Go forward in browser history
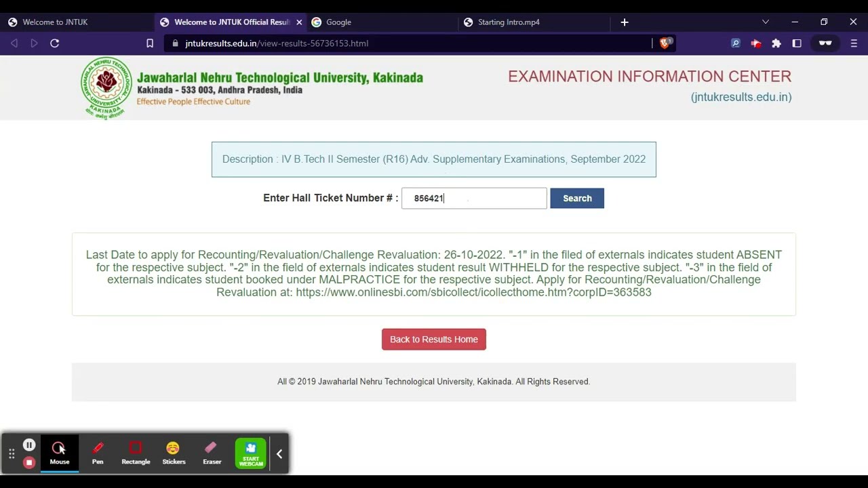The image size is (868, 488). coord(34,43)
